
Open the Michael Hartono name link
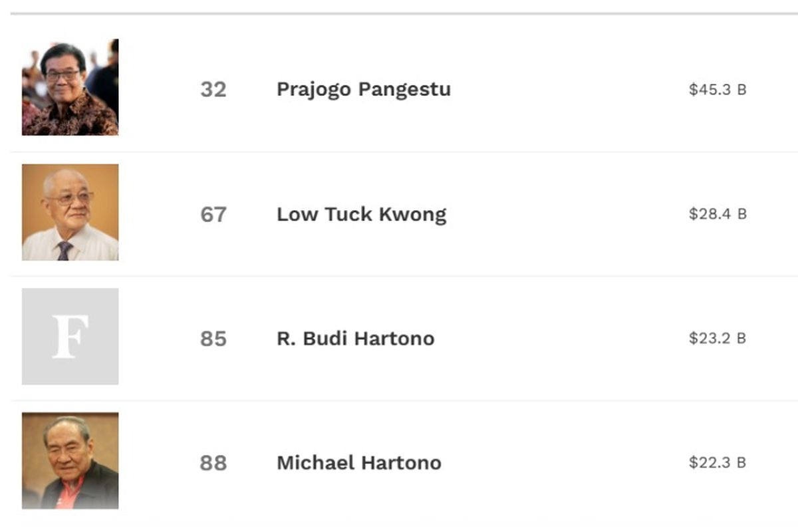click(x=359, y=463)
